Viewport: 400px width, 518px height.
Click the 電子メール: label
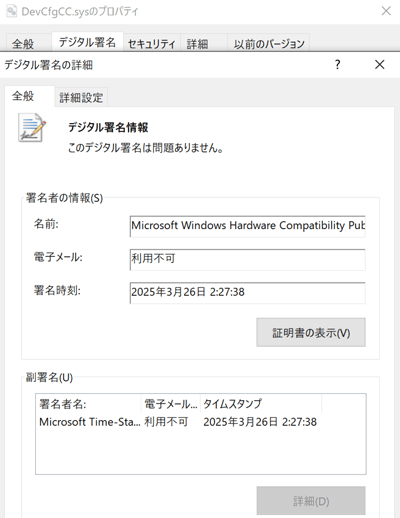coord(58,257)
